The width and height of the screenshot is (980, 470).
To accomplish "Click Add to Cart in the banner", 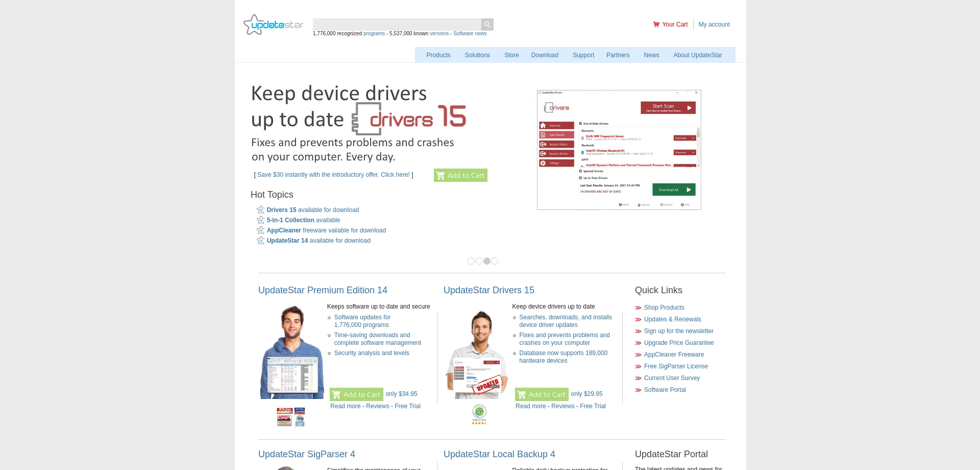I will [460, 175].
